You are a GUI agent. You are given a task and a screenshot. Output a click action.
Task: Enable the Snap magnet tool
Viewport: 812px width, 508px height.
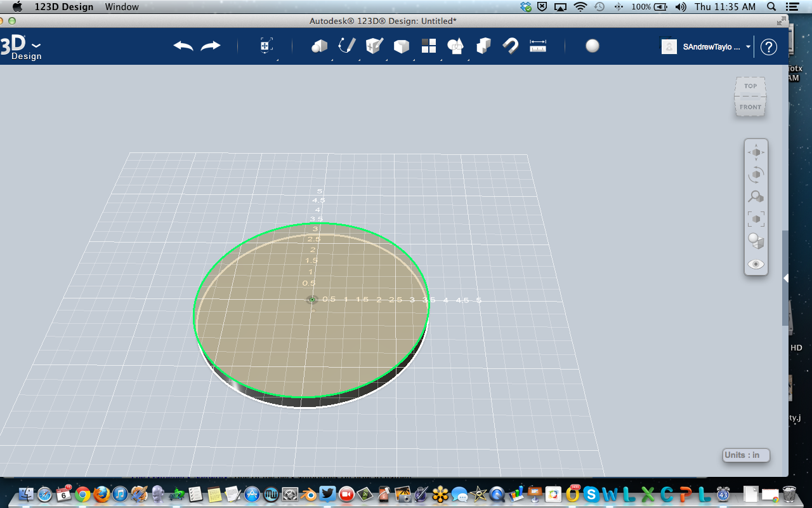[x=509, y=46]
